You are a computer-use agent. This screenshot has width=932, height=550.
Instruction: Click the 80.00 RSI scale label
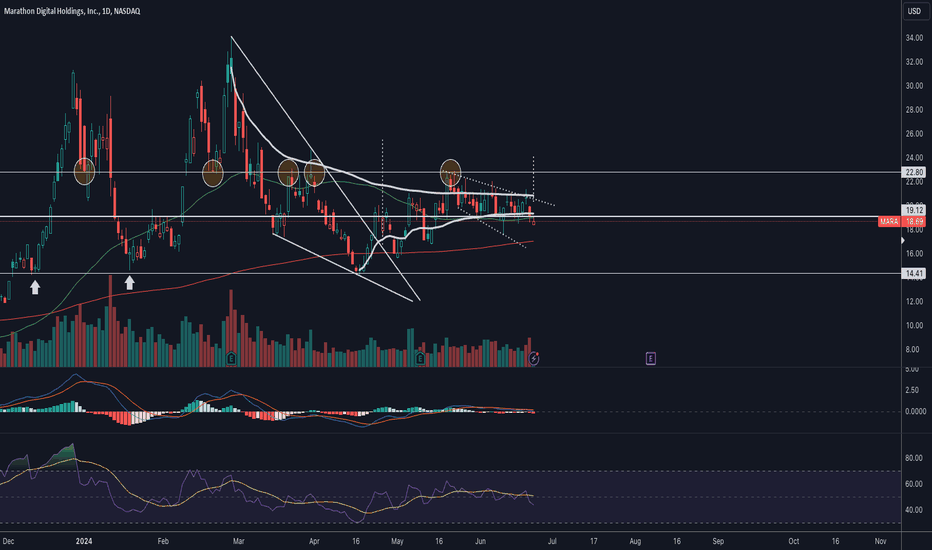tap(914, 458)
